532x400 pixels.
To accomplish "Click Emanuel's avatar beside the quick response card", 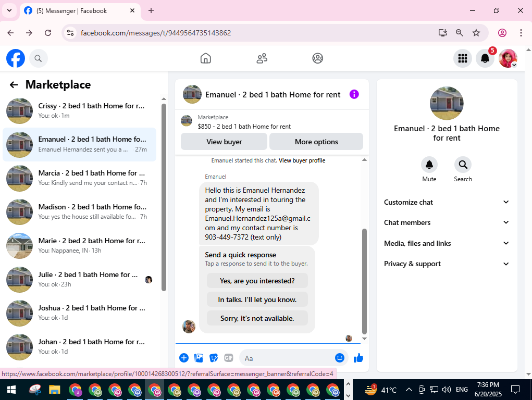I will pos(189,327).
